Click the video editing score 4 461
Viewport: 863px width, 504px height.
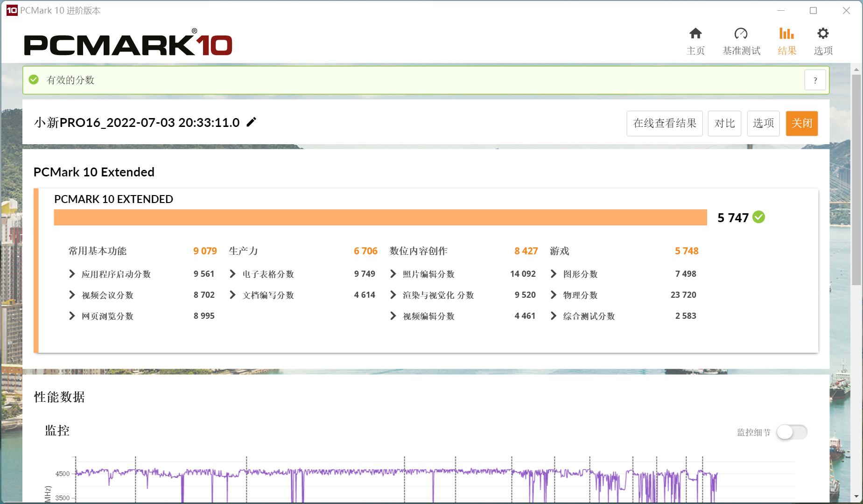[x=525, y=316]
